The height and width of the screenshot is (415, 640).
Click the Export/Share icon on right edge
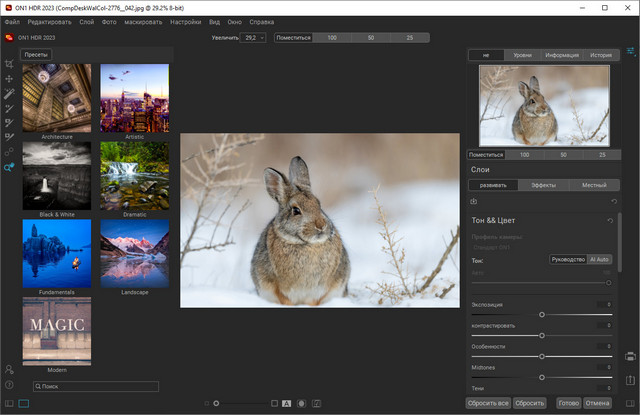(631, 380)
